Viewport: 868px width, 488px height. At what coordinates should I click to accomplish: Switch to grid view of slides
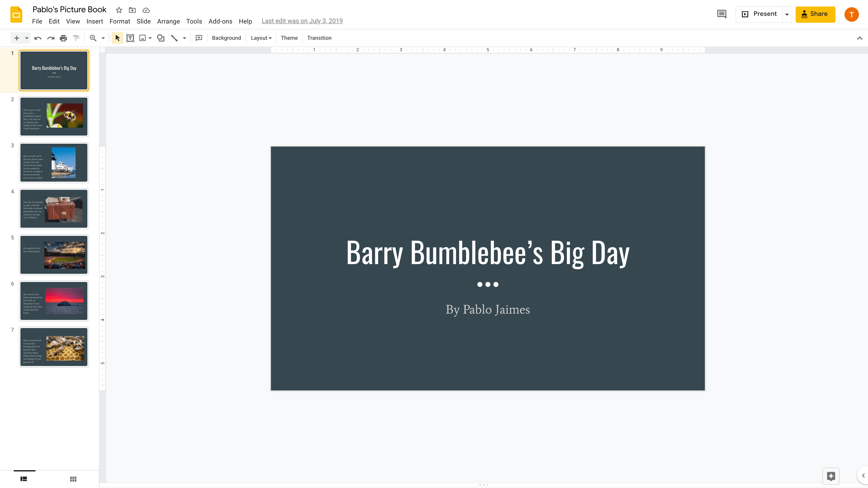(x=73, y=479)
